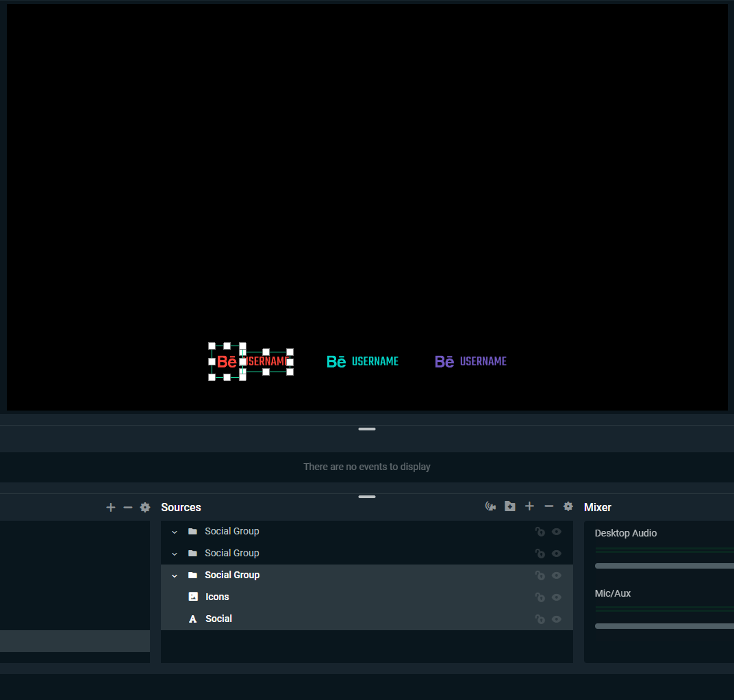Click the purple USERNAME text in preview
Image resolution: width=734 pixels, height=700 pixels.
pos(483,361)
